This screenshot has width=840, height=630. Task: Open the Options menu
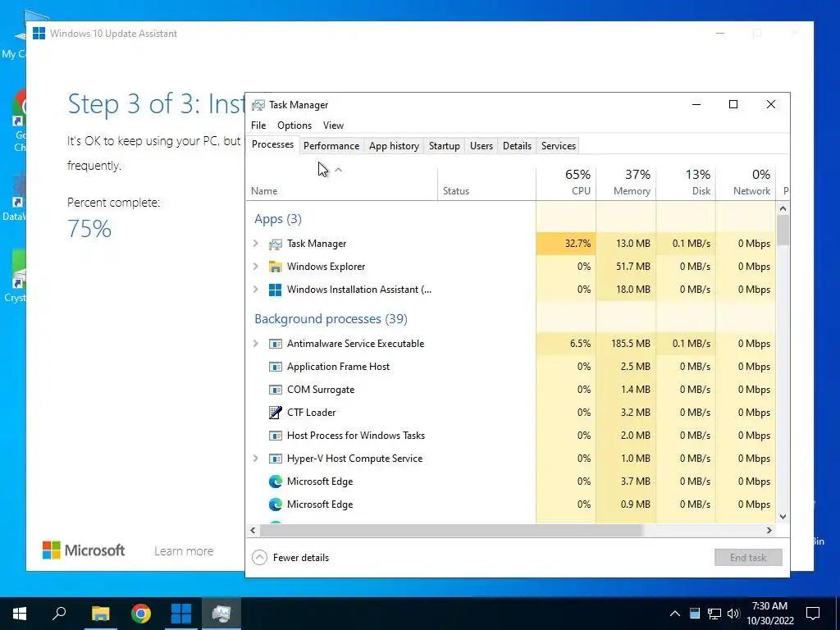[x=294, y=126]
